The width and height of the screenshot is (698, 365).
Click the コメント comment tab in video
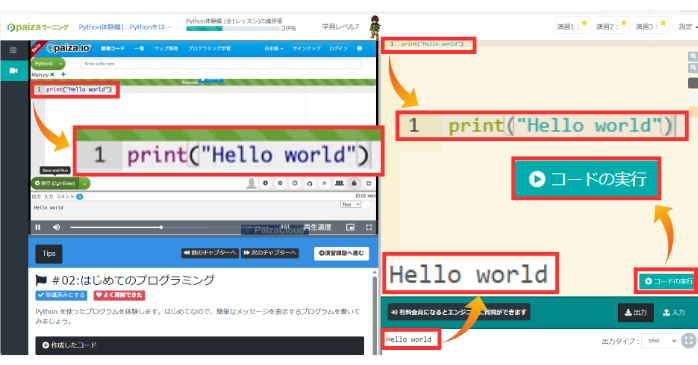point(65,196)
